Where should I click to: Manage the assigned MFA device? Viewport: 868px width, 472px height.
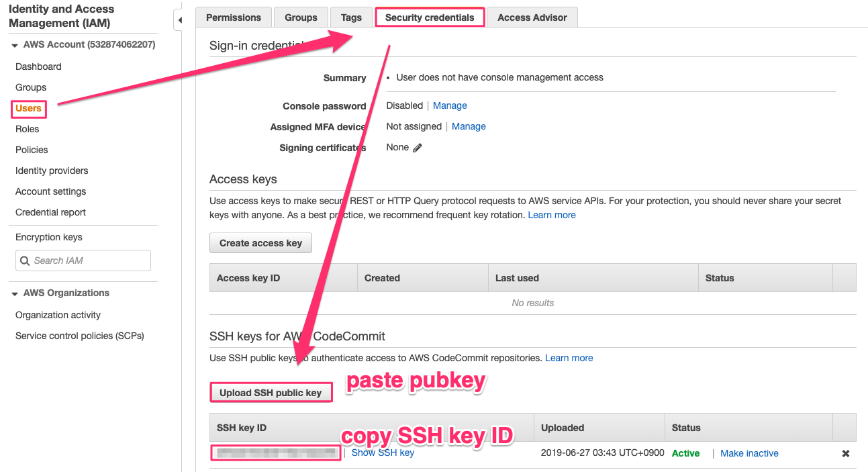coord(469,126)
